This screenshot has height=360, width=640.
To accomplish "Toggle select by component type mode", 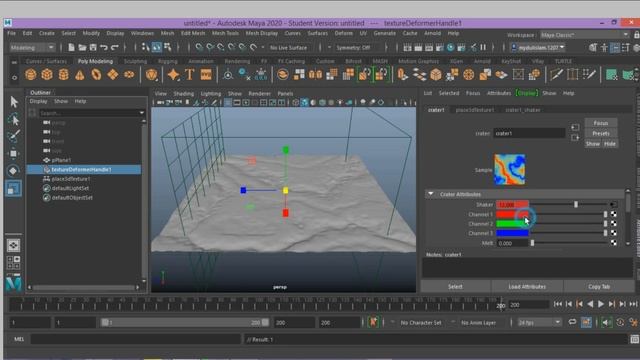I will [168, 47].
